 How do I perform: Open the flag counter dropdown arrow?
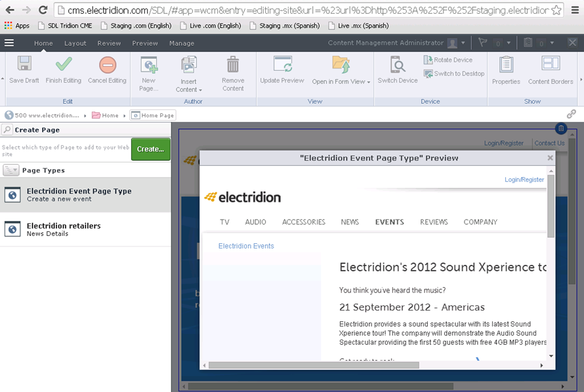509,43
